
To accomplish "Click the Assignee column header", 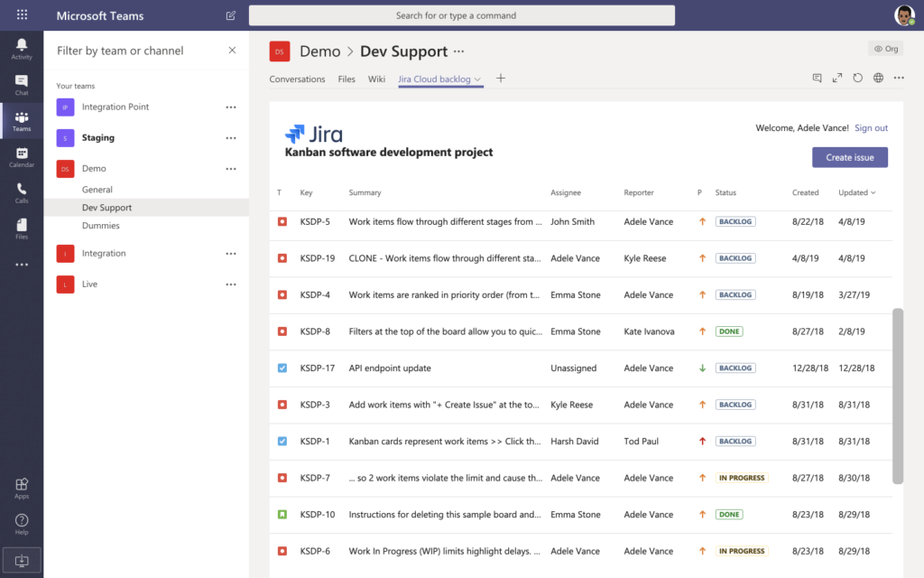I will tap(566, 193).
